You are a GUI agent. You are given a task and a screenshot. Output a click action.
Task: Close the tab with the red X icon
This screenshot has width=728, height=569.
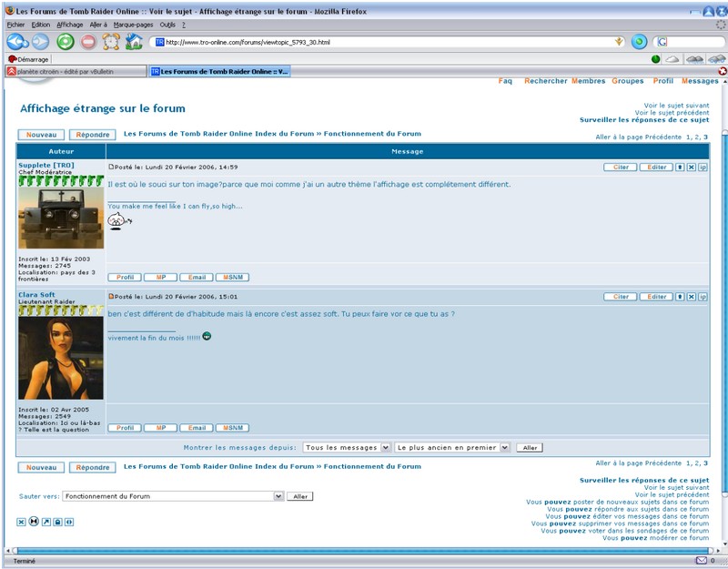pos(722,71)
